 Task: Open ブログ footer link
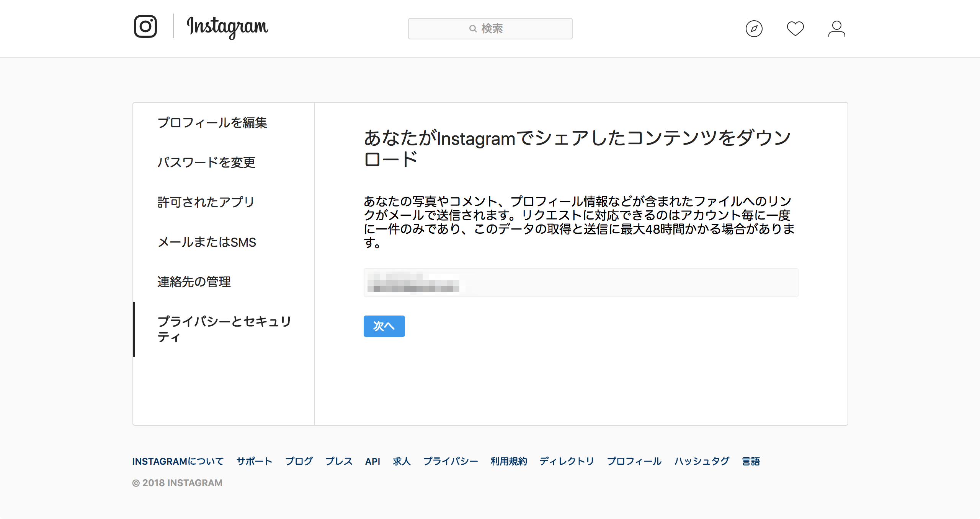click(299, 461)
